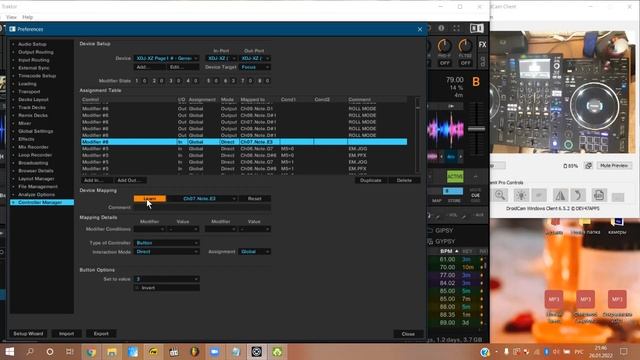Open the desktop folder labeled камеры
This screenshot has width=640, height=360.
pos(617,226)
